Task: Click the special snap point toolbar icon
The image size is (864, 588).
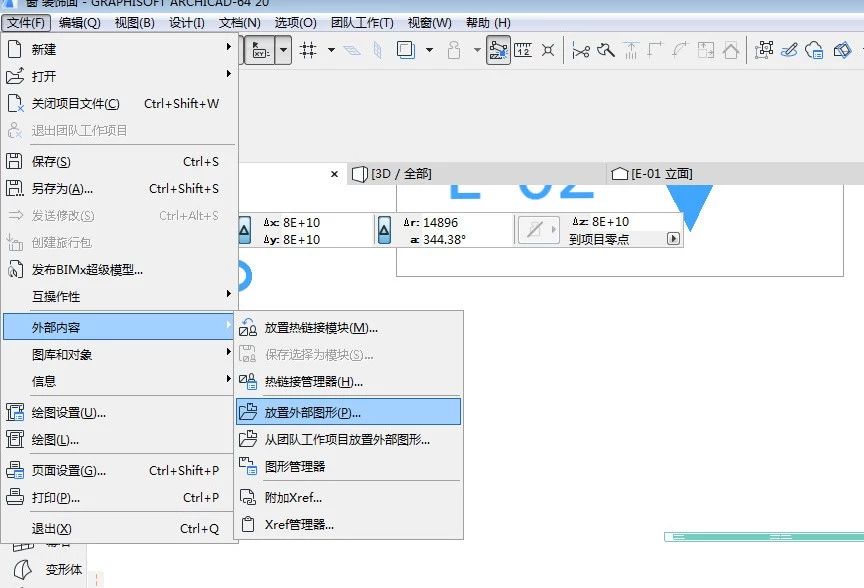Action: (548, 51)
